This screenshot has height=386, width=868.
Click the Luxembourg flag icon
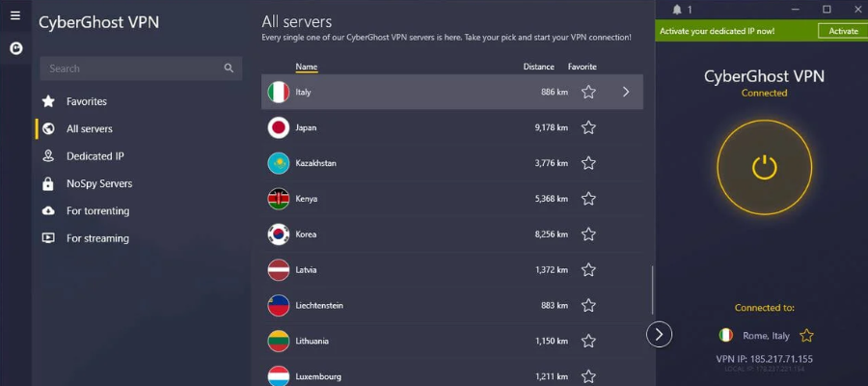tap(279, 375)
